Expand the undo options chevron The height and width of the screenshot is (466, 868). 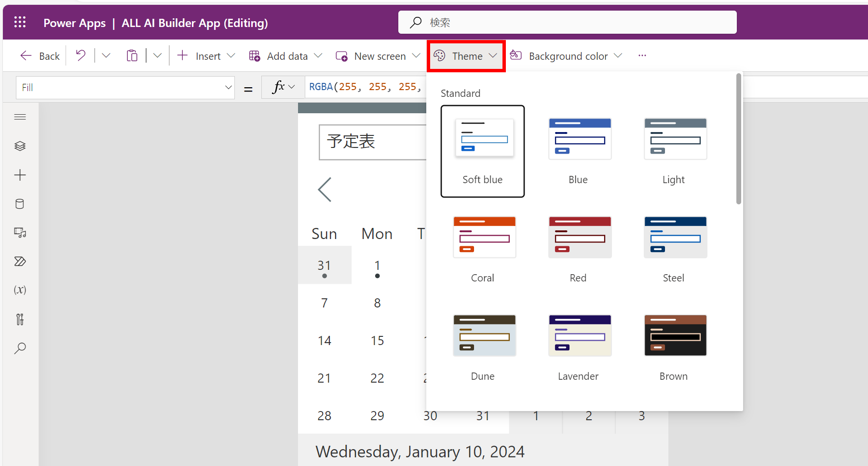click(x=106, y=56)
